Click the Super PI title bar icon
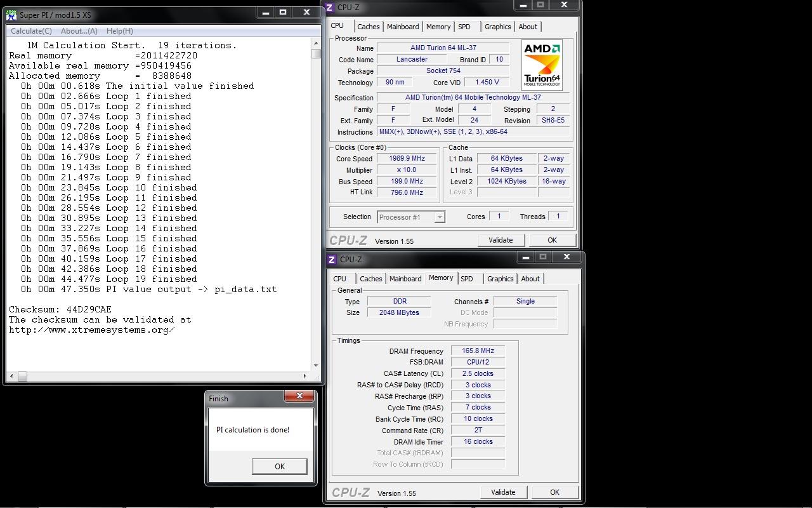Screen dimensions: 812x508 point(11,15)
